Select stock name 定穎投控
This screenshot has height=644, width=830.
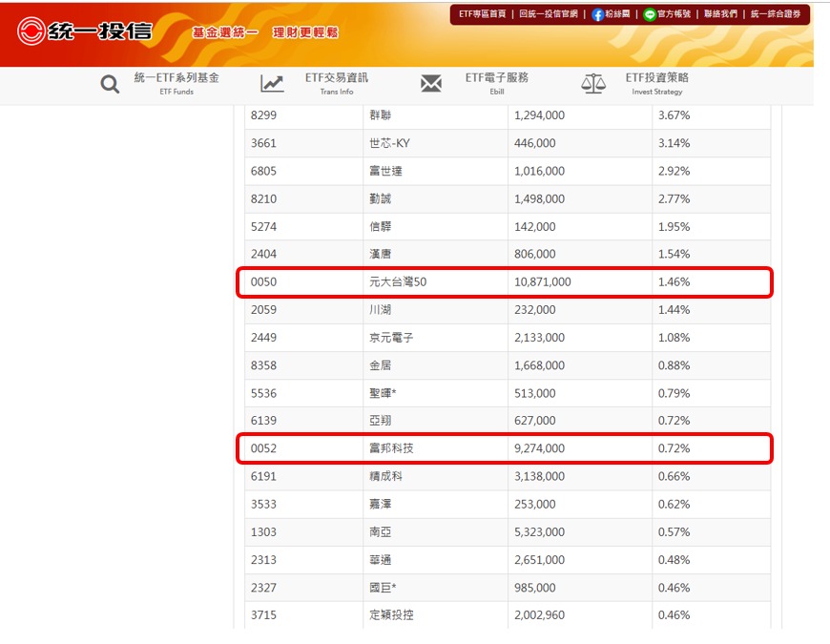pos(391,615)
